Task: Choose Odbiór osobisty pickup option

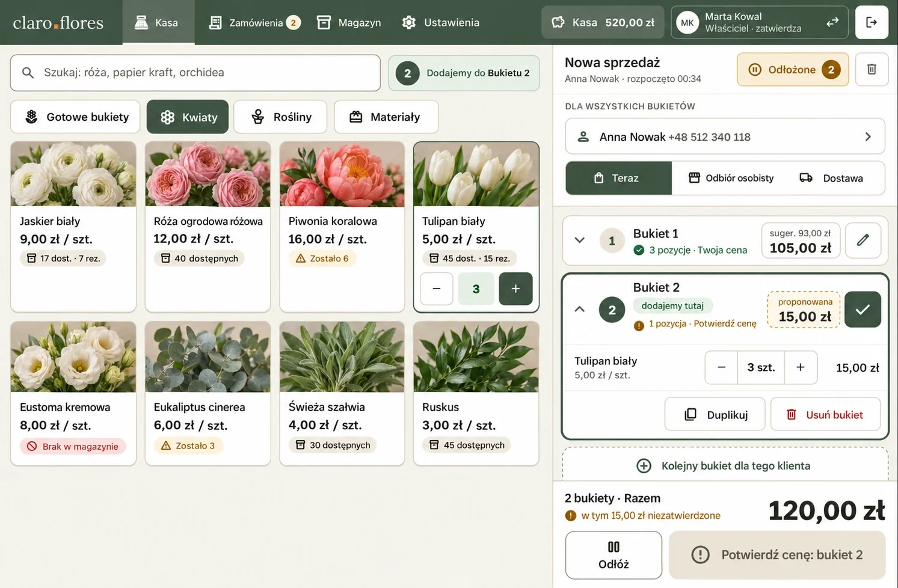Action: 731,178
